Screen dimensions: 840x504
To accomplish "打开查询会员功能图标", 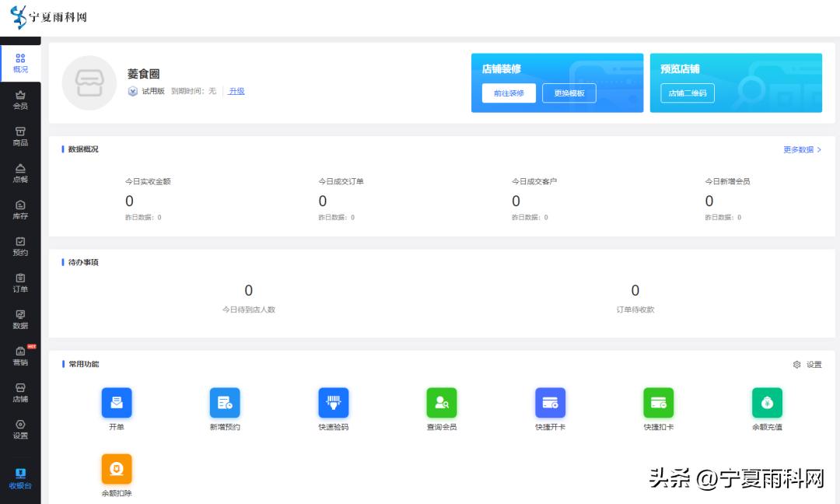I will tap(442, 402).
